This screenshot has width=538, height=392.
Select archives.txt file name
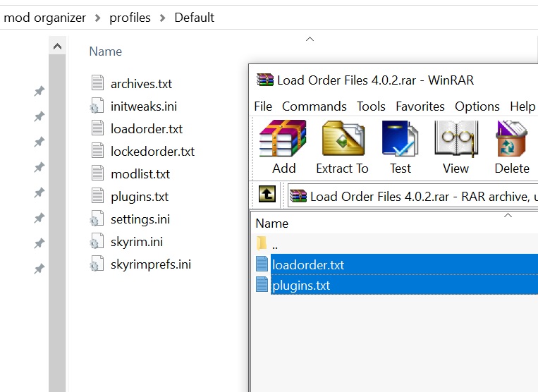click(141, 84)
